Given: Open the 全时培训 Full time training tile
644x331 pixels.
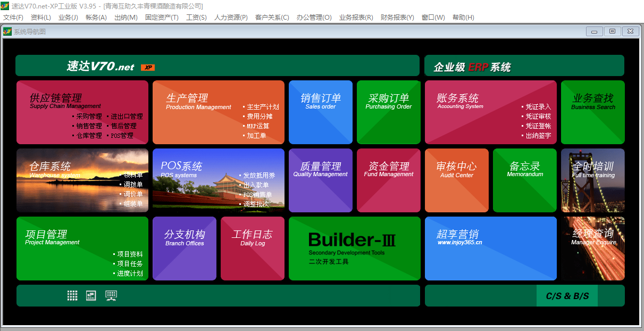Looking at the screenshot, I should tap(593, 180).
